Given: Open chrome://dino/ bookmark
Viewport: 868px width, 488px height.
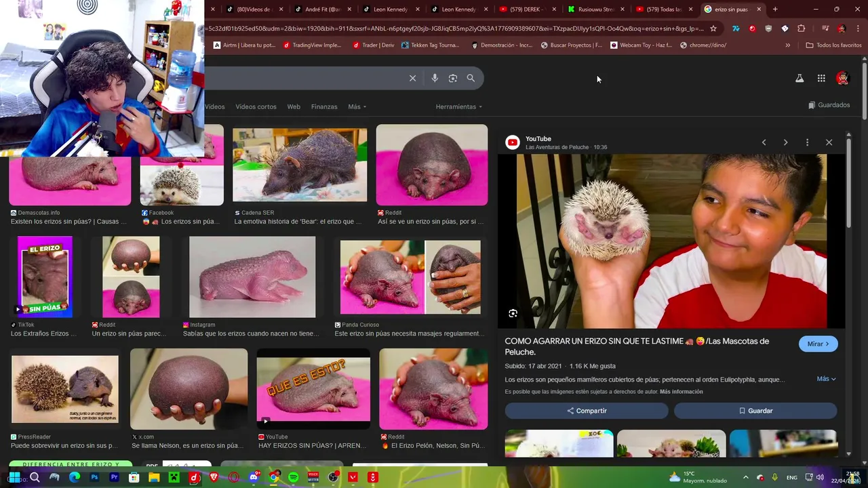Looking at the screenshot, I should click(x=703, y=45).
